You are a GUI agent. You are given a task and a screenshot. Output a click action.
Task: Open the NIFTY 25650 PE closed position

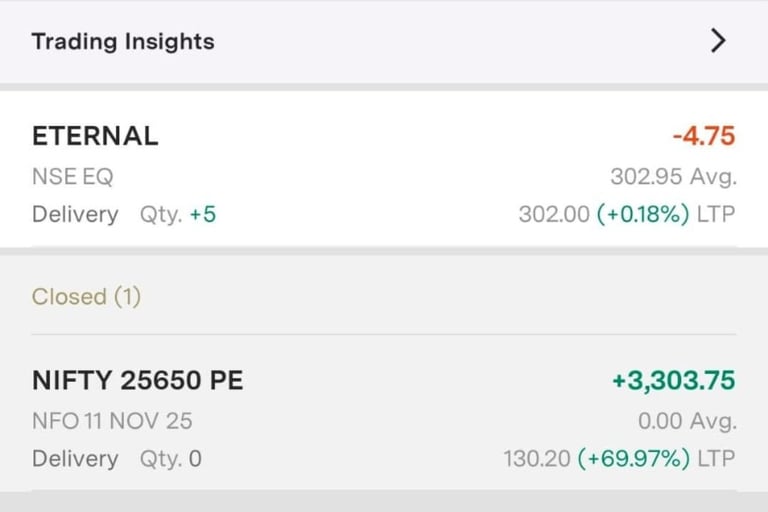point(137,380)
